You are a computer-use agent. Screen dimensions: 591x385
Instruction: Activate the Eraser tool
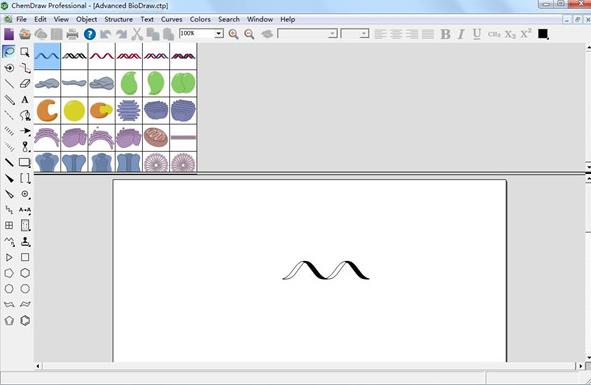pos(25,84)
